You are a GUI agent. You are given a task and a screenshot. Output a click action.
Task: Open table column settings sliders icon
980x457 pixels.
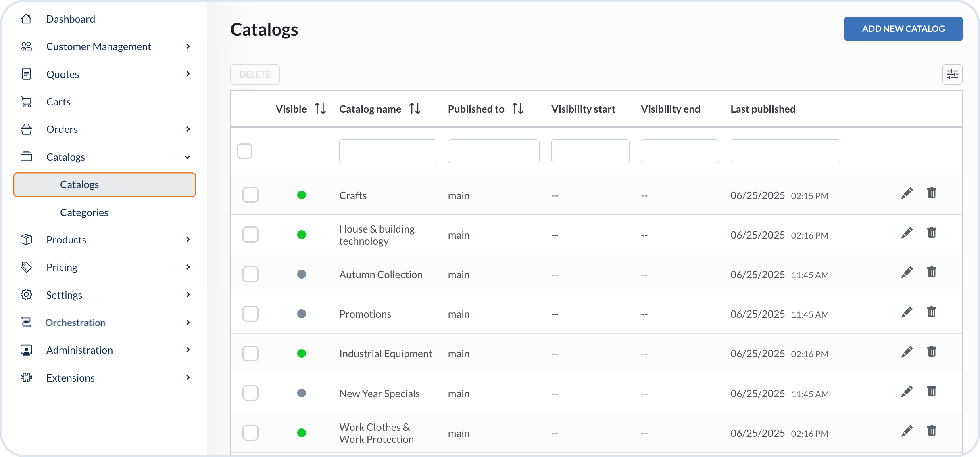point(952,74)
